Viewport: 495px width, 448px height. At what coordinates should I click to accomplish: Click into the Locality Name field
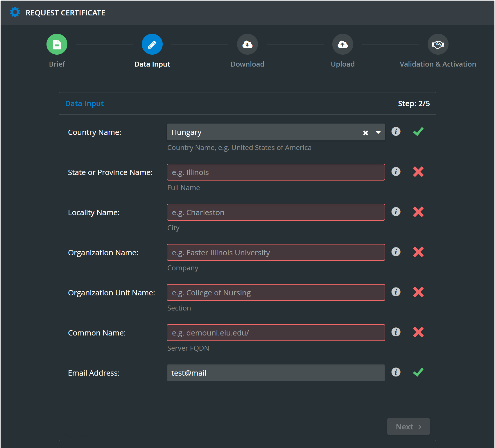point(276,212)
